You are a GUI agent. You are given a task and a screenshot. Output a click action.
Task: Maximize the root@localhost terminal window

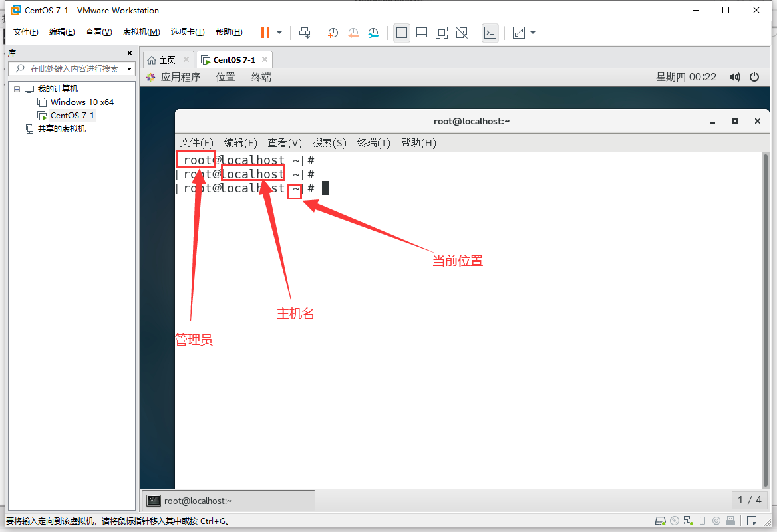coord(735,121)
